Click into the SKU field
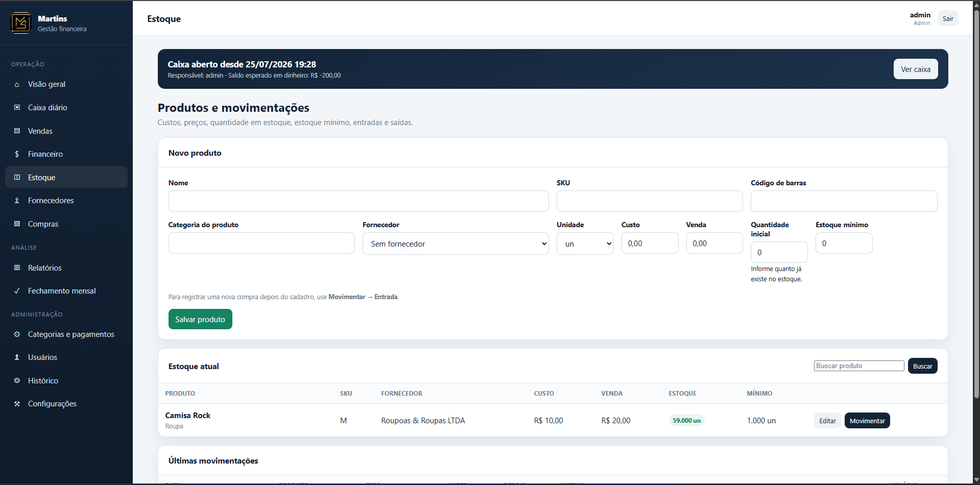Screen dimensions: 980x485 (650, 201)
